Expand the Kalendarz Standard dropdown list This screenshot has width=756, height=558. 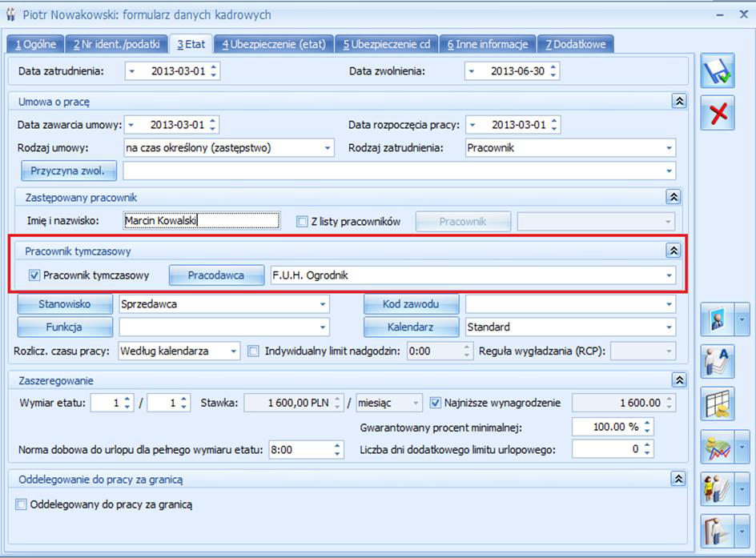(670, 327)
